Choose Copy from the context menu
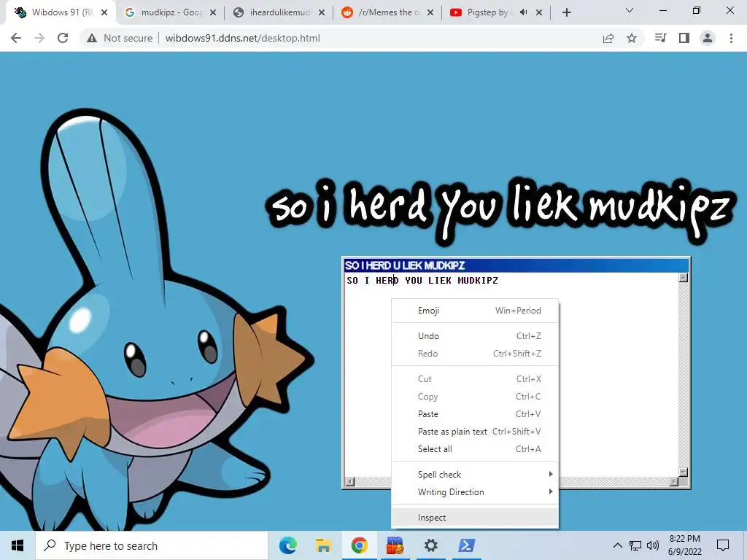The width and height of the screenshot is (747, 560). point(474,397)
